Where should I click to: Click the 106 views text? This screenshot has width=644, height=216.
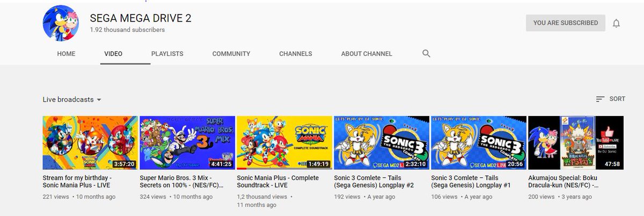tap(444, 197)
